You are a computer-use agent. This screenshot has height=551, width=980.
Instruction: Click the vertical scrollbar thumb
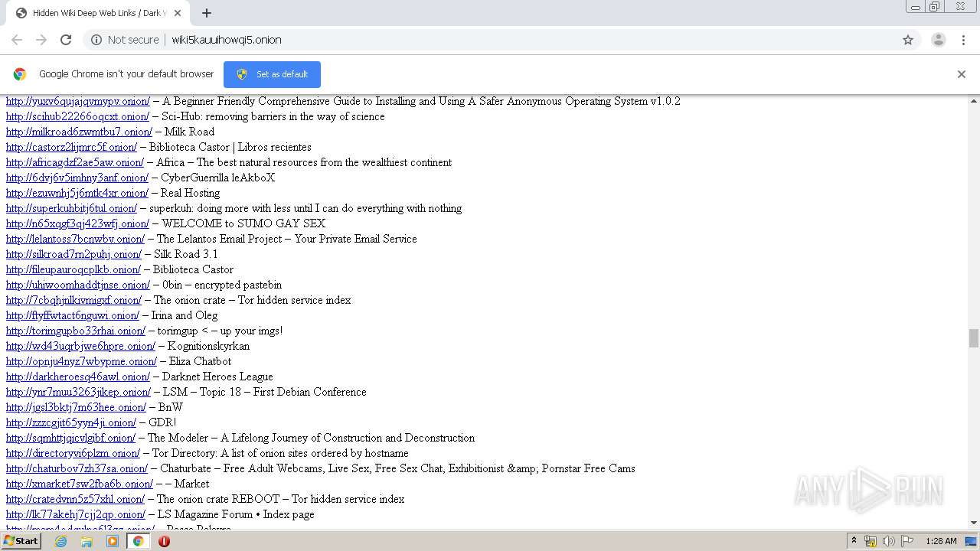pos(974,337)
